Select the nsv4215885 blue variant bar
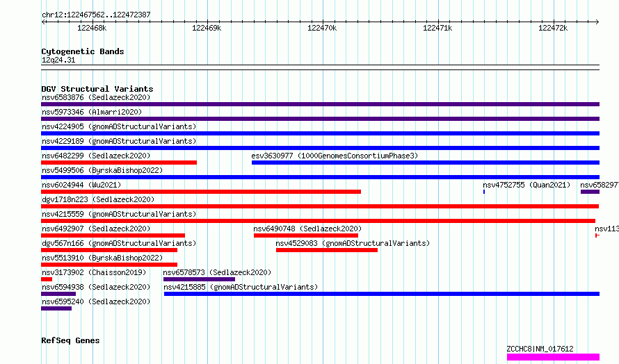619x364 pixels. [382, 294]
